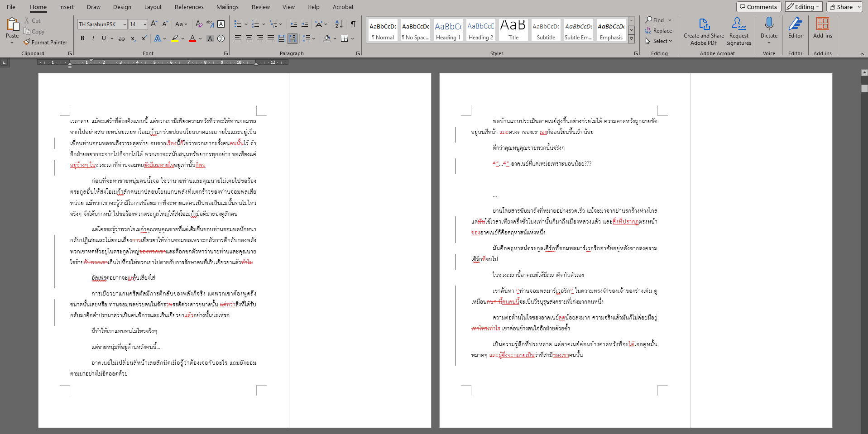
Task: Click the Sort A-to-Z icon
Action: point(339,24)
